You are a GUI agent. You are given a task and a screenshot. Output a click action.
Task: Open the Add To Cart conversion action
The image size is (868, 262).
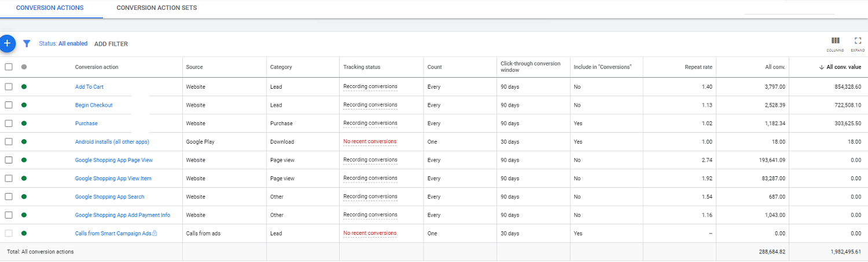(x=89, y=87)
